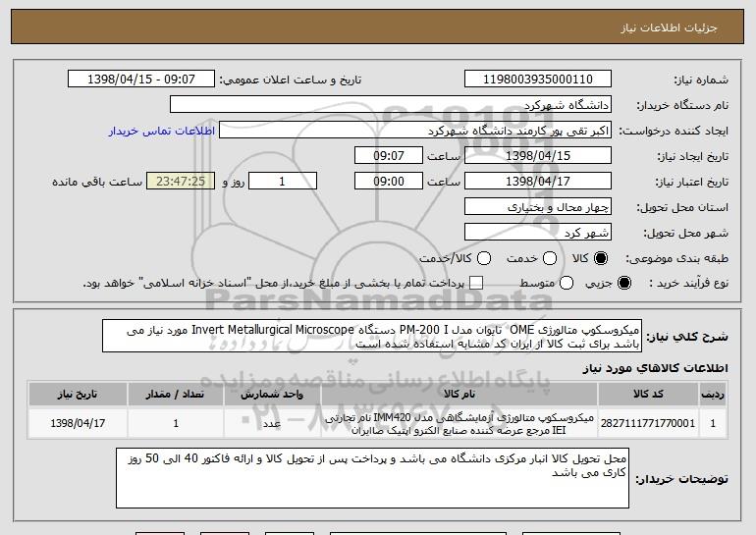
Task: Click the واحد شمارش column header
Action: coord(272,395)
